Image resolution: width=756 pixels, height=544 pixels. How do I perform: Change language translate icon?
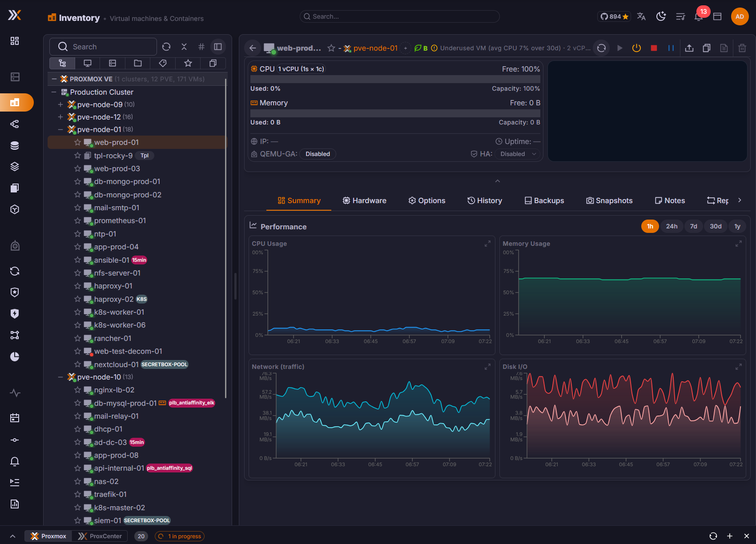coord(641,16)
